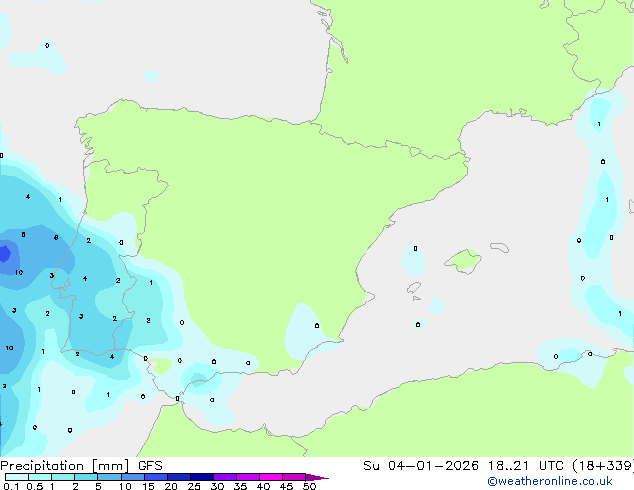Select legend swatch between 5 and 10
The height and width of the screenshot is (490, 634).
click(109, 477)
